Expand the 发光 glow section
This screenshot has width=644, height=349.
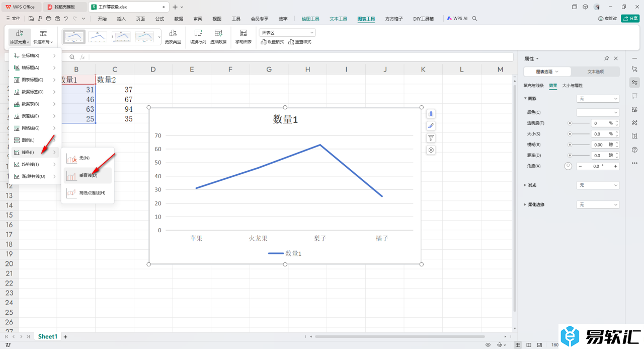[x=526, y=185]
